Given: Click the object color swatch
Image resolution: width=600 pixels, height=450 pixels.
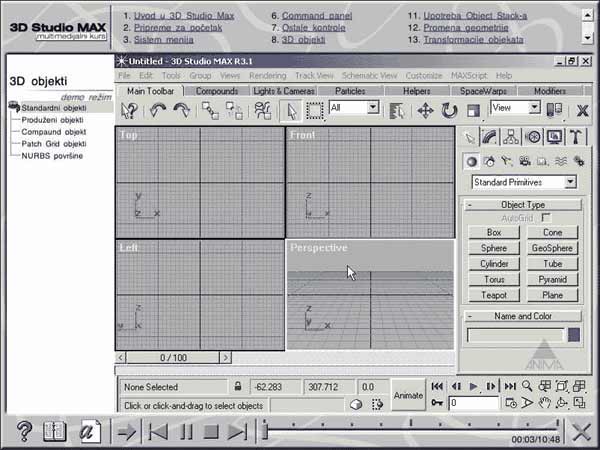Looking at the screenshot, I should tap(574, 335).
